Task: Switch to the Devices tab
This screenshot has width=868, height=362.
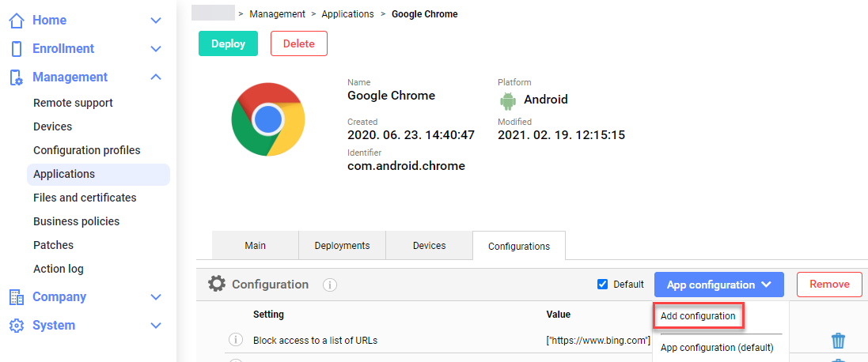Action: pos(429,245)
